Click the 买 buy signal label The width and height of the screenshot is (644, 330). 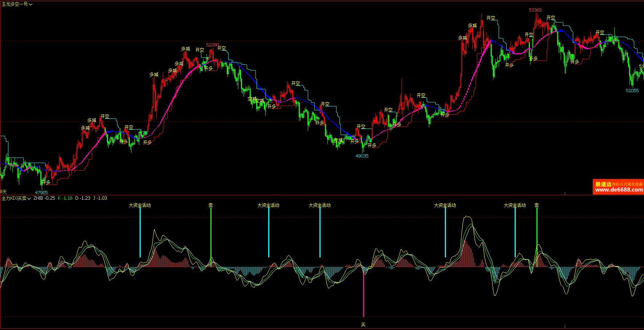click(x=363, y=325)
